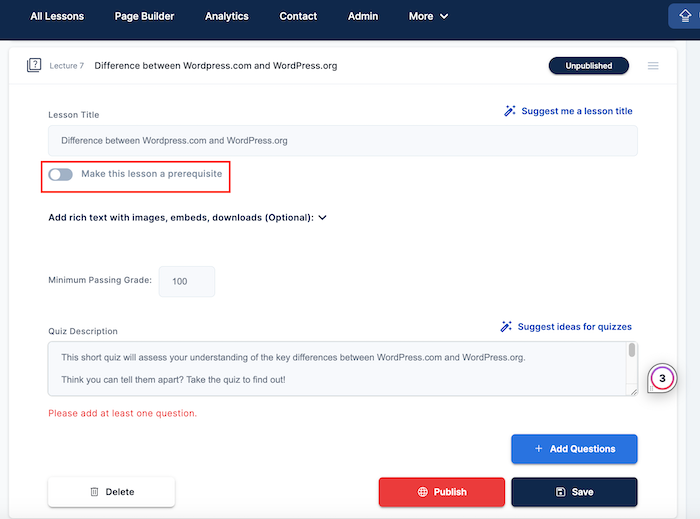Click 'Please add at least one question.' message

(122, 413)
